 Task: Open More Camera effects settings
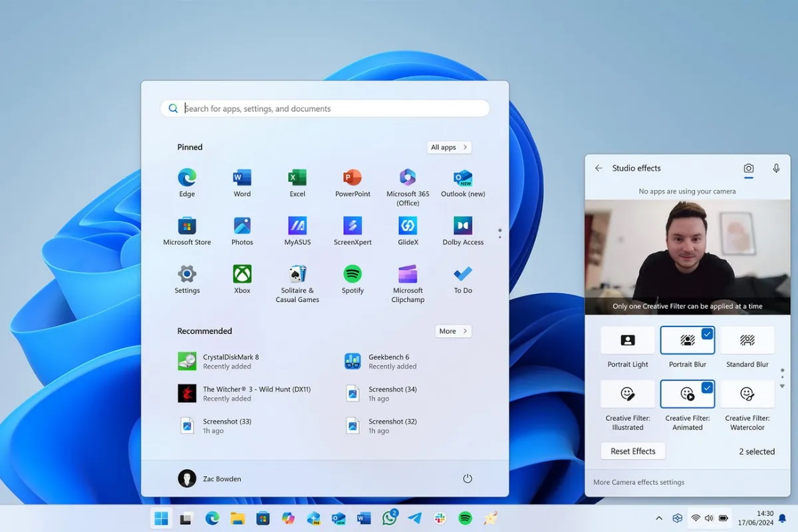638,482
